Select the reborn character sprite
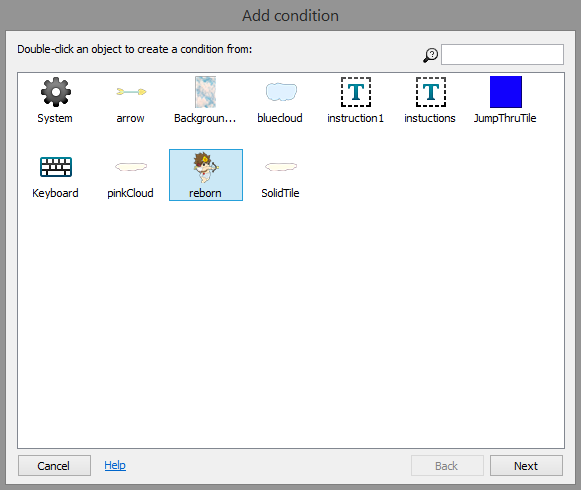The width and height of the screenshot is (581, 490). 206,168
